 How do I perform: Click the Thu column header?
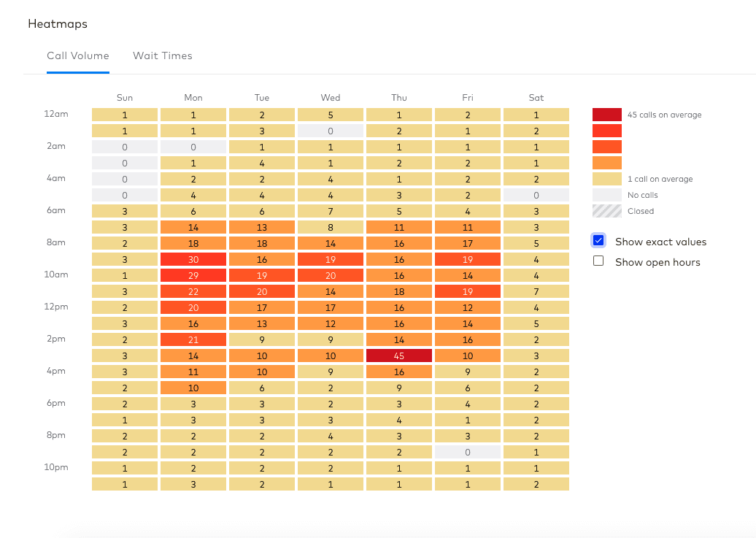pos(399,98)
